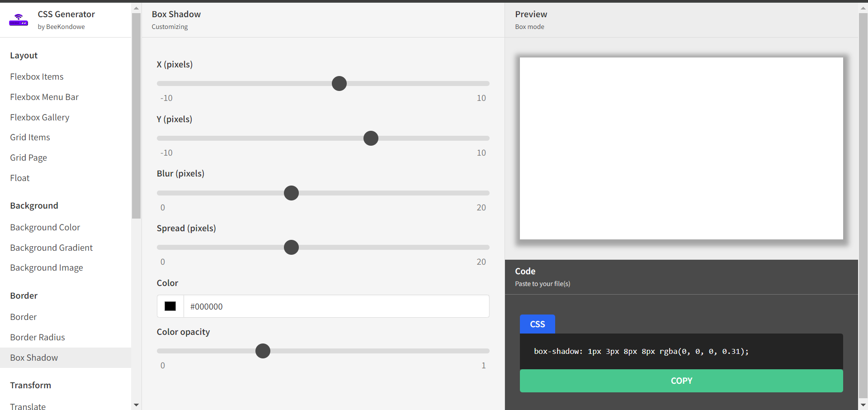Click the #000000 hex color input field
Viewport: 868px width, 410px height.
click(336, 306)
